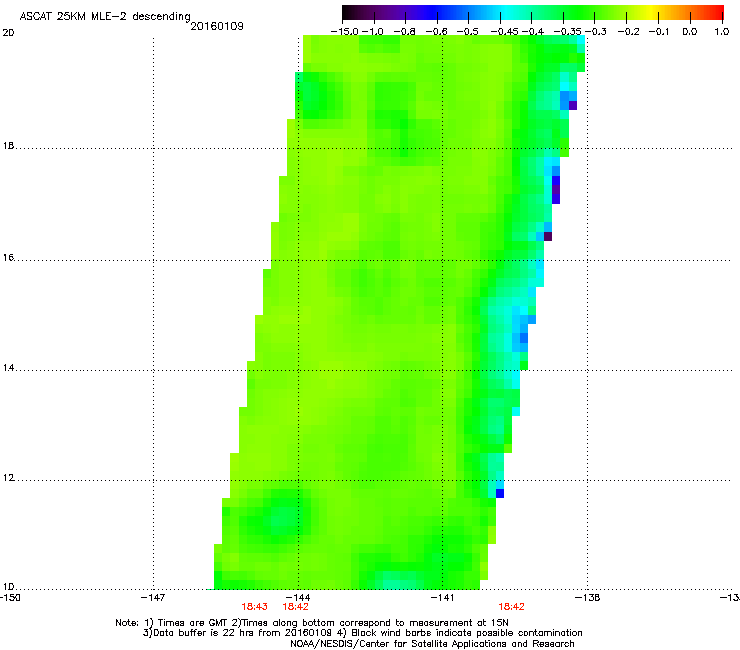Click the '-0.1' color bar label
The width and height of the screenshot is (740, 650).
pos(659,32)
